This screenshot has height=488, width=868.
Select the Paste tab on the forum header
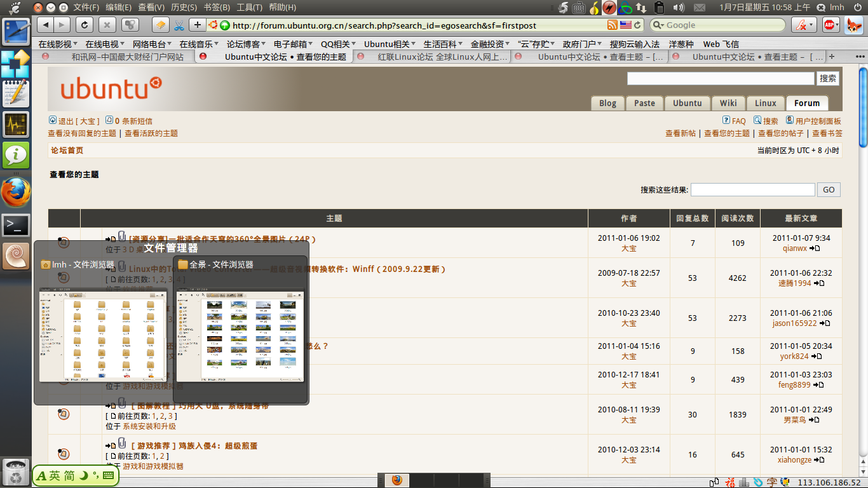click(x=644, y=103)
